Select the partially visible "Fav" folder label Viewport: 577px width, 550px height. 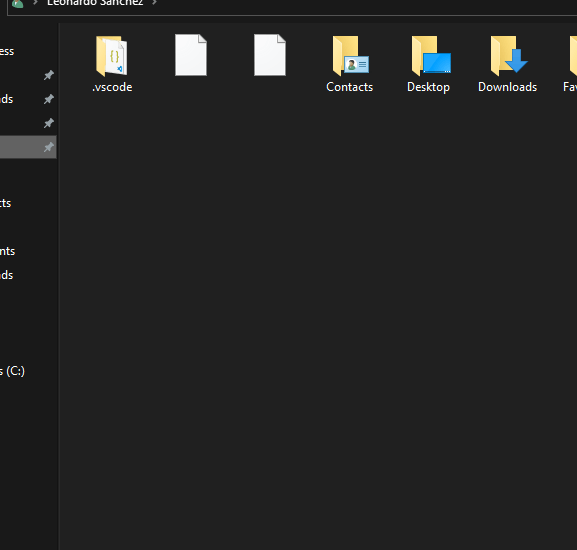coord(570,87)
